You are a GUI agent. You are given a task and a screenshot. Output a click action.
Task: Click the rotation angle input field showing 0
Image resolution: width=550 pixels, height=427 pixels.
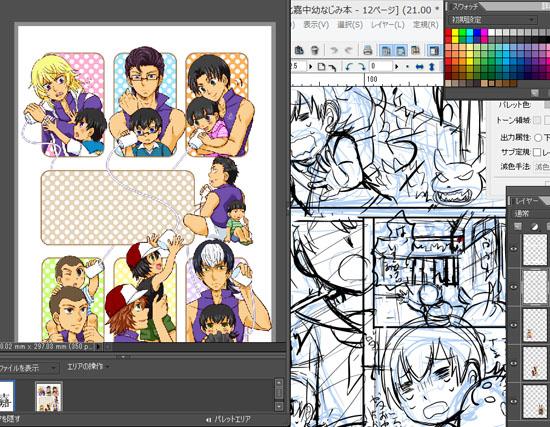tap(381, 67)
